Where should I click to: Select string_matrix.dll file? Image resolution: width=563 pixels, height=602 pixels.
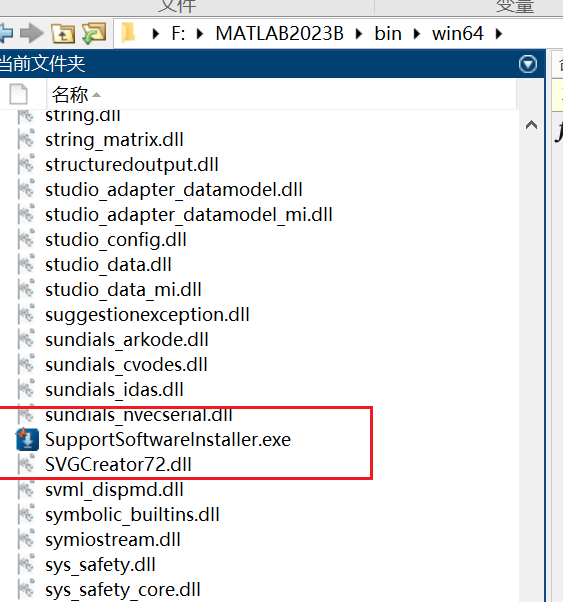coord(114,140)
